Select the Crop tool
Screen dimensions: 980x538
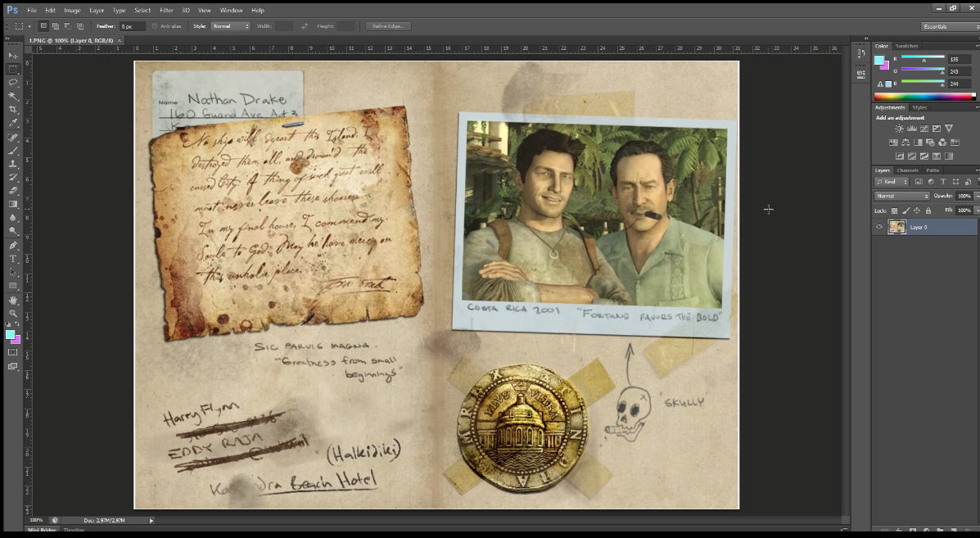tap(12, 110)
